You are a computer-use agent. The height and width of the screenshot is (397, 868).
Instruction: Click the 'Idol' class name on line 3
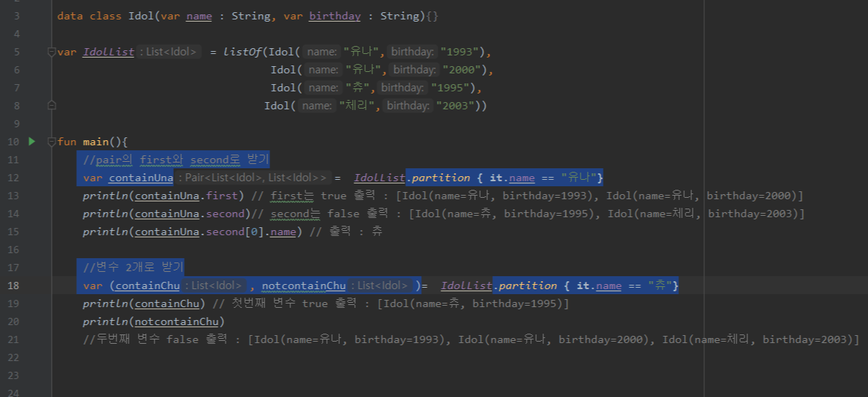(x=141, y=16)
